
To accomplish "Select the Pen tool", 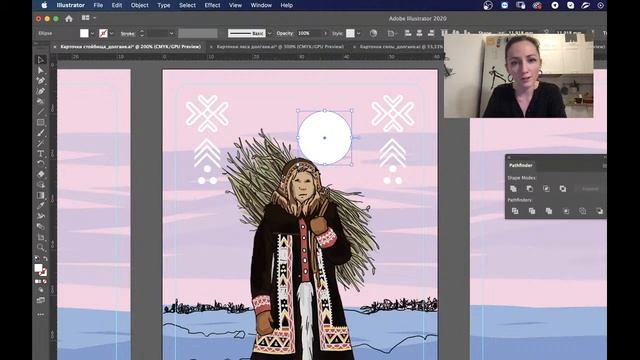I will click(x=40, y=81).
